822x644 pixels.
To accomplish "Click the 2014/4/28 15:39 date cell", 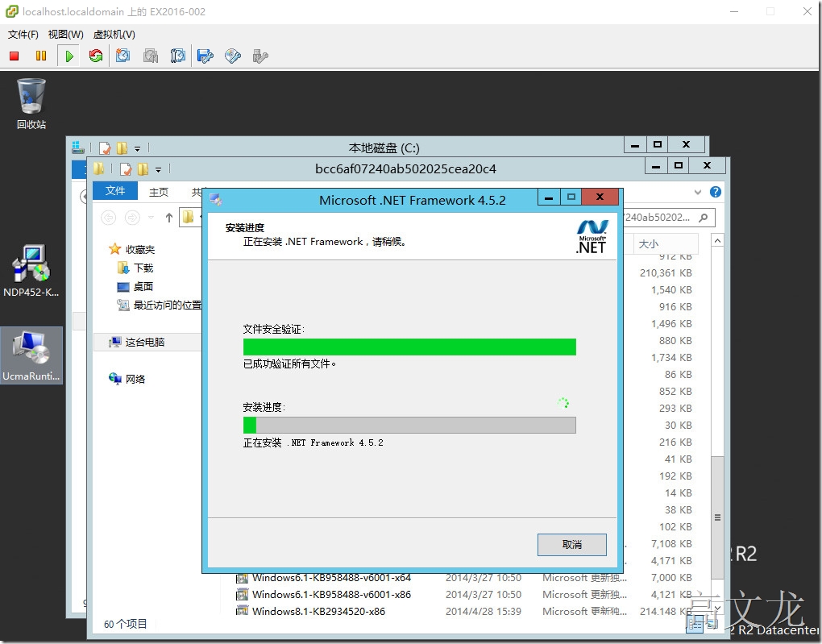I will pyautogui.click(x=484, y=612).
